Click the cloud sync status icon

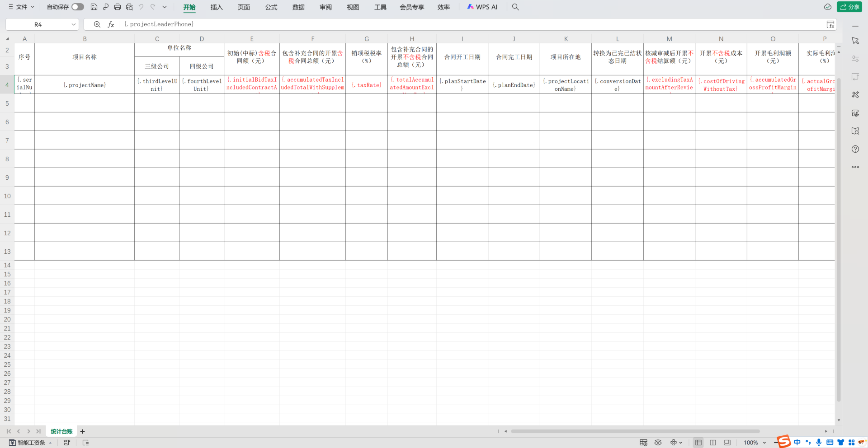click(828, 7)
